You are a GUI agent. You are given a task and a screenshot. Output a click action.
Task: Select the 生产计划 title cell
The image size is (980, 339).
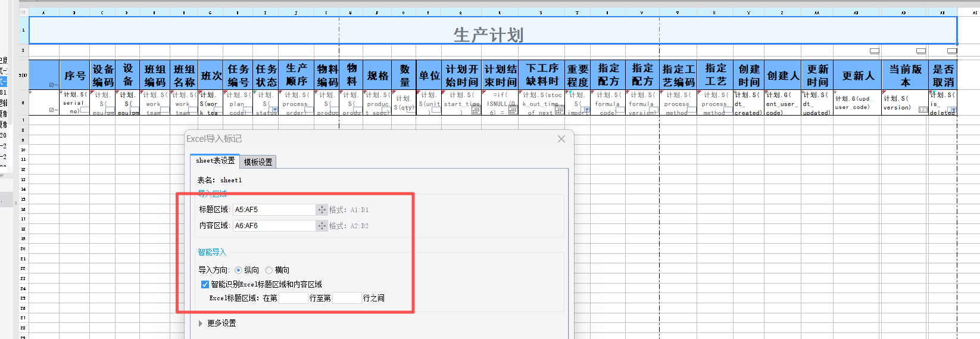coord(493,30)
